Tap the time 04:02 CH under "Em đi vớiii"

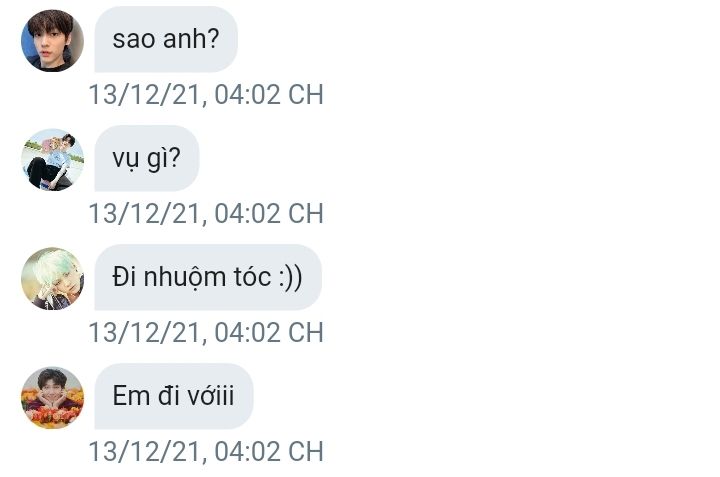tap(269, 451)
